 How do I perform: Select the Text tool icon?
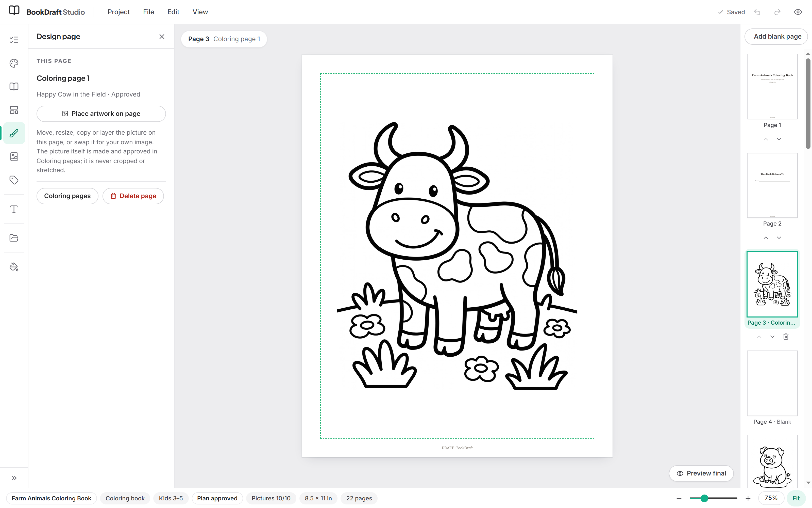click(x=14, y=209)
